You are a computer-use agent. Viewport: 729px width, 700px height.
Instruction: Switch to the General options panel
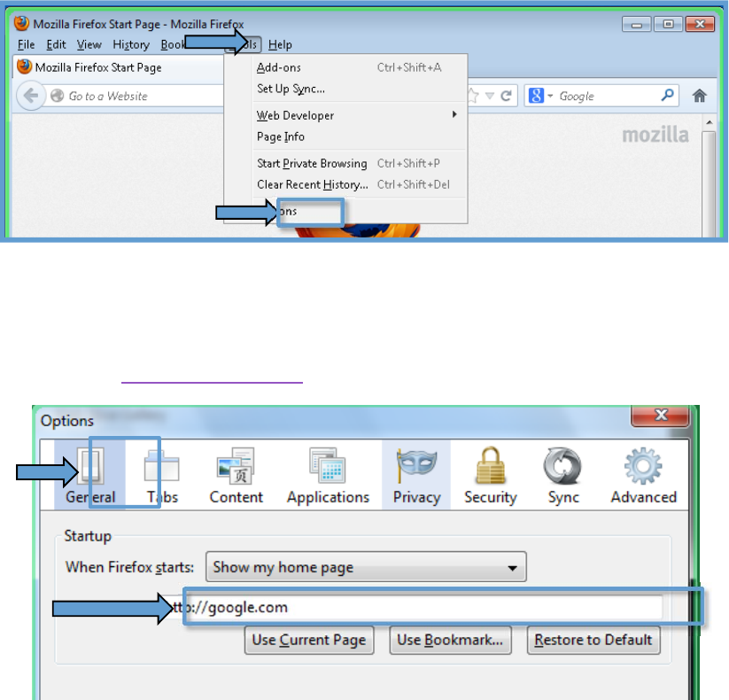point(90,475)
